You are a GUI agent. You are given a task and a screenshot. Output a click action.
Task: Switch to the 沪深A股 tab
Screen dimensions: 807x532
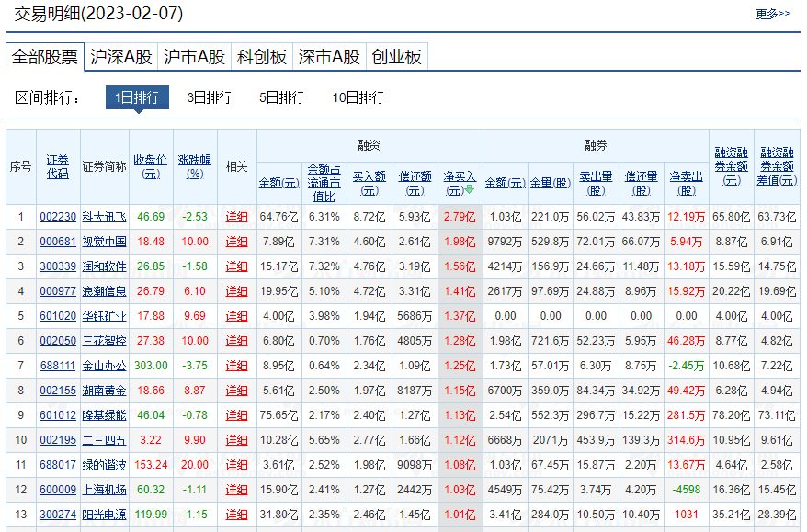(121, 57)
